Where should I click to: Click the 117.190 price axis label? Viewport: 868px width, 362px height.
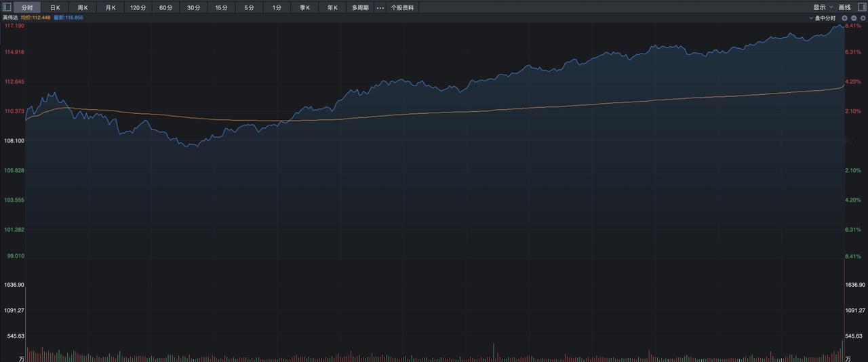(x=14, y=26)
